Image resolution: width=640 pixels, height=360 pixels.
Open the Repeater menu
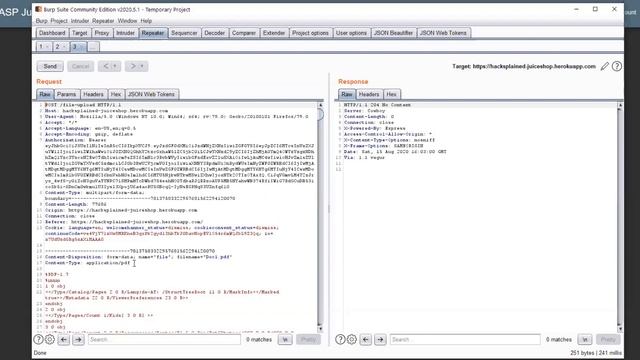point(103,21)
